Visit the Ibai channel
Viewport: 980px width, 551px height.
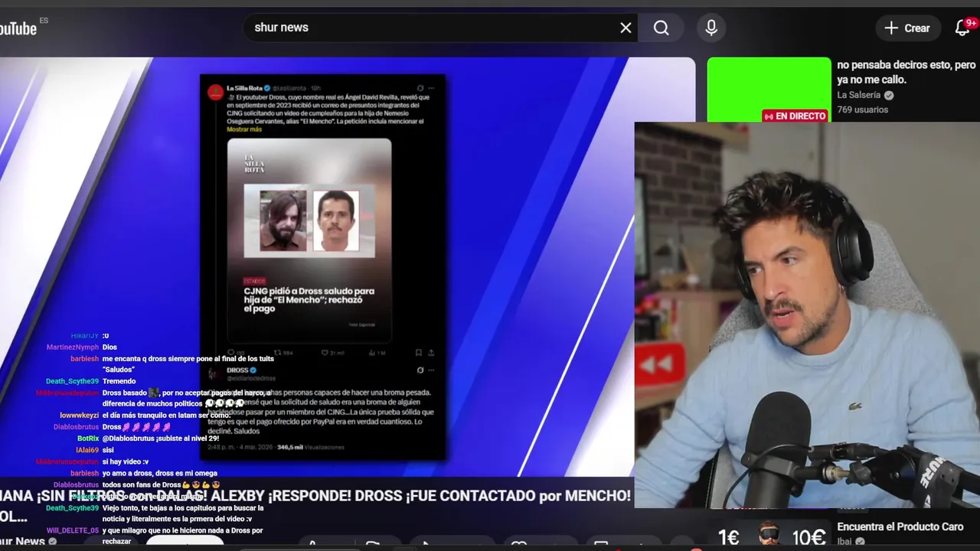pos(846,542)
